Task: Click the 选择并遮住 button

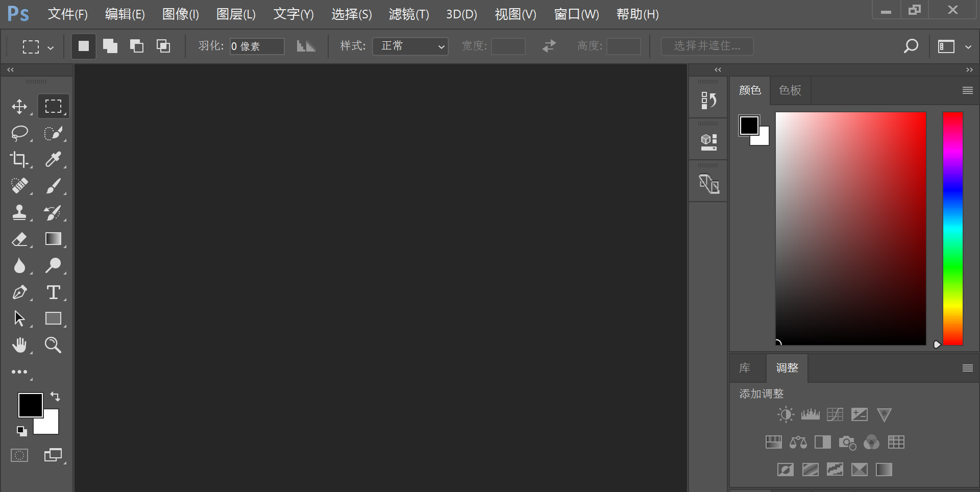Action: 707,46
